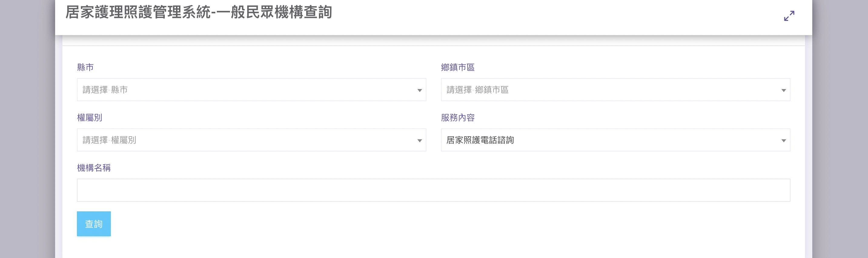Open the 權屬別 dropdown
The width and height of the screenshot is (868, 258).
251,140
